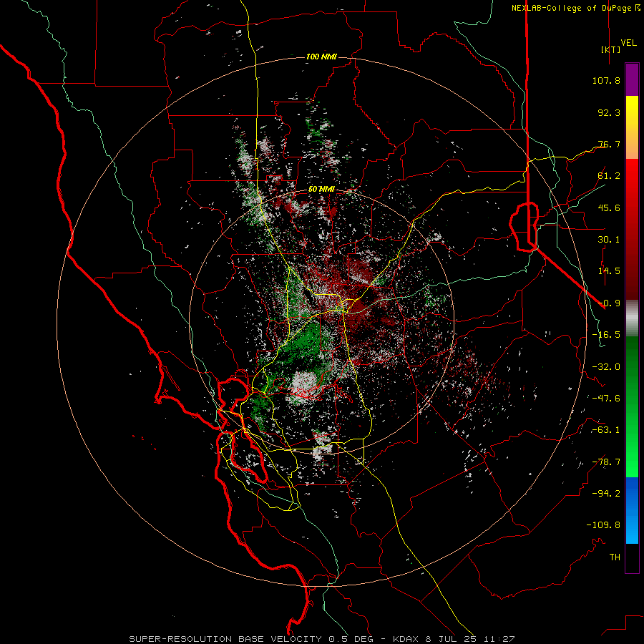Select the 107.8 knot legend value
Screen dimensions: 644x644
point(606,80)
